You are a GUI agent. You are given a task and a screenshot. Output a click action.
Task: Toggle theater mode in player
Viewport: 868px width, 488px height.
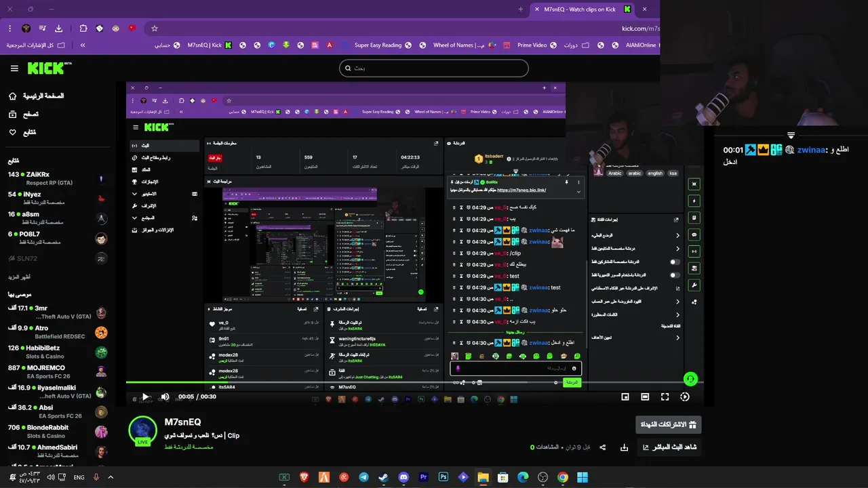[645, 396]
